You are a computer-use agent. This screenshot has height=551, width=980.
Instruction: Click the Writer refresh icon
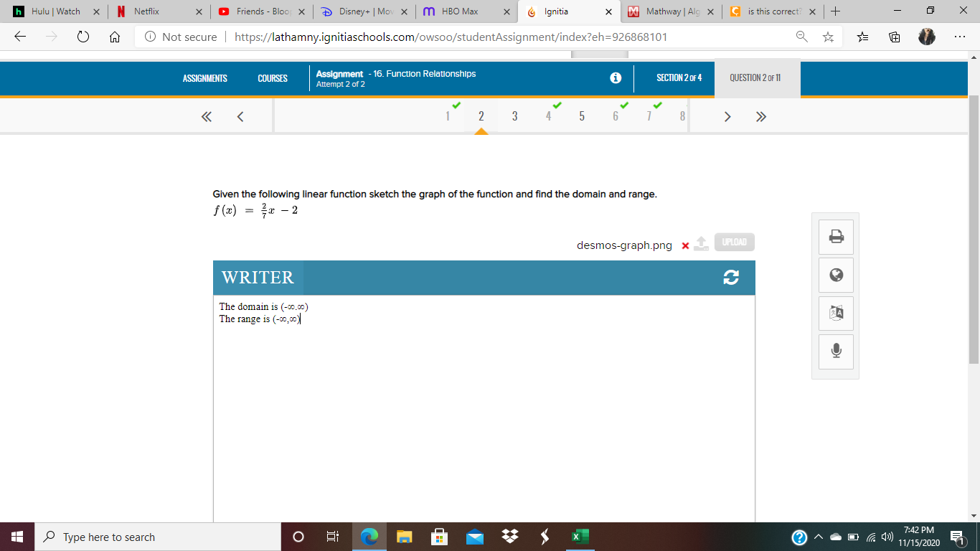click(x=731, y=278)
